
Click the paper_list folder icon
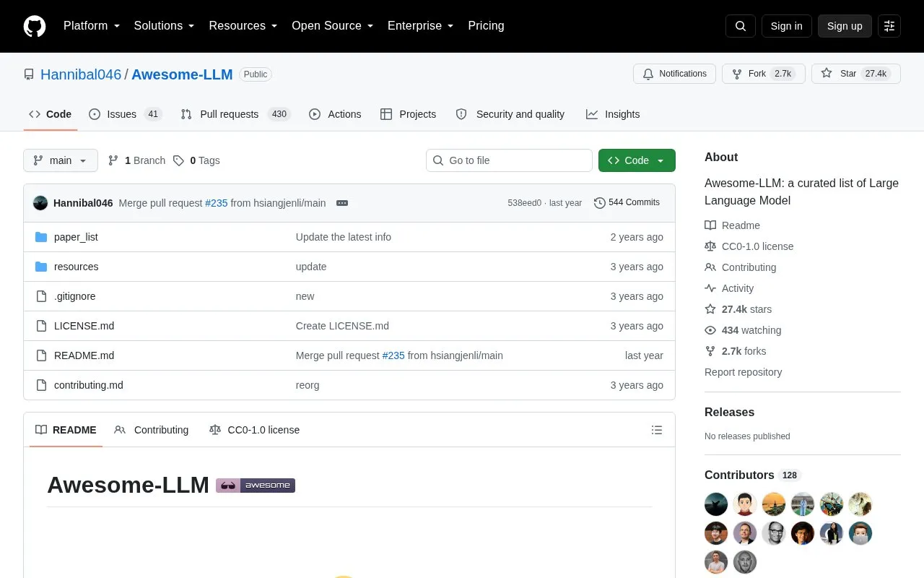pos(41,237)
